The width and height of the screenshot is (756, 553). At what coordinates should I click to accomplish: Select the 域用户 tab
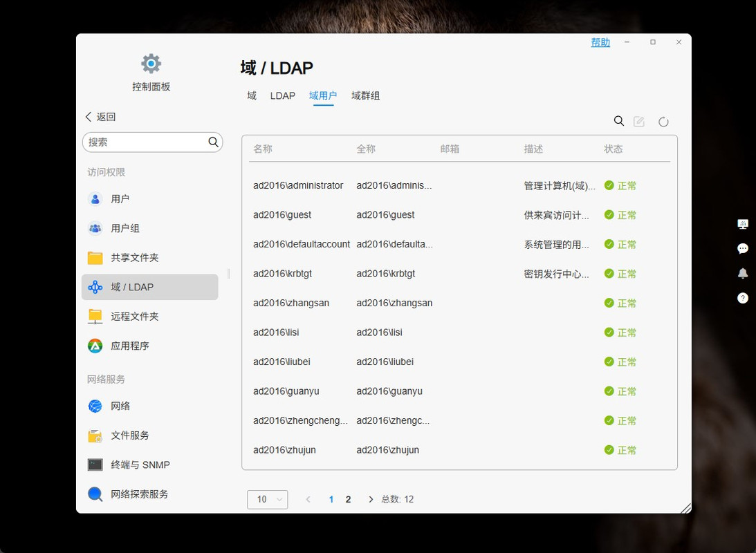(x=323, y=95)
